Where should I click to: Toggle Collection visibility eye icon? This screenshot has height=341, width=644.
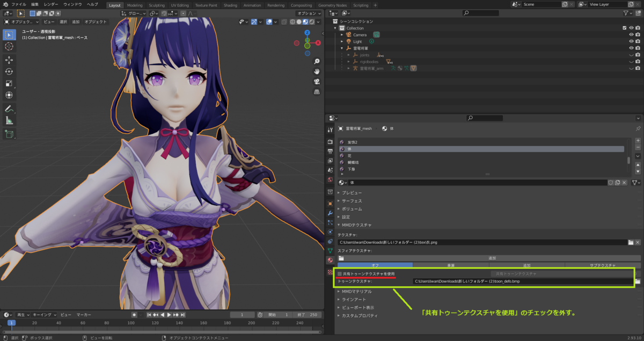click(x=631, y=28)
